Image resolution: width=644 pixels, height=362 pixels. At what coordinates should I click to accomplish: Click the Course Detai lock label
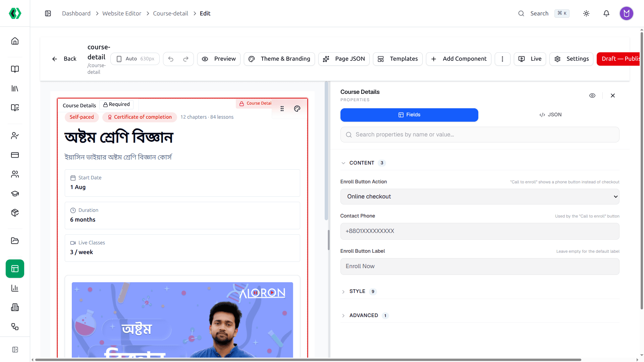(255, 103)
